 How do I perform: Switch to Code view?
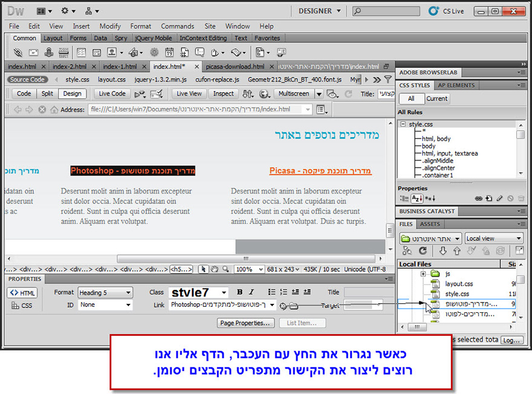24,94
